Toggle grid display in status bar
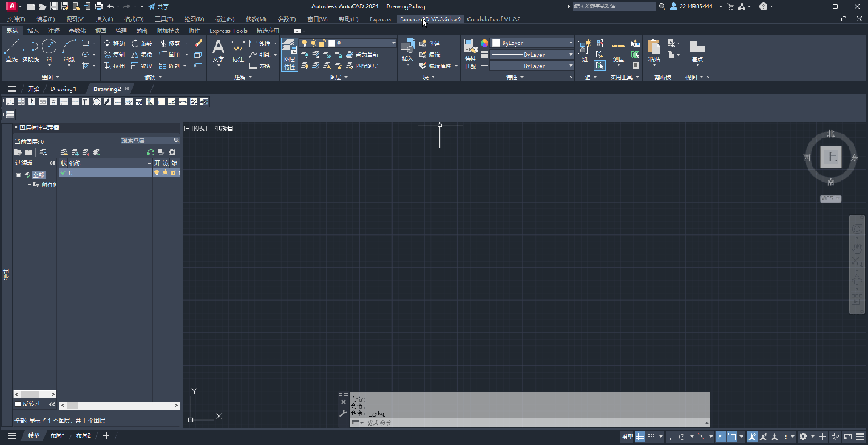Screen dimensions: 868x445 coord(640,436)
